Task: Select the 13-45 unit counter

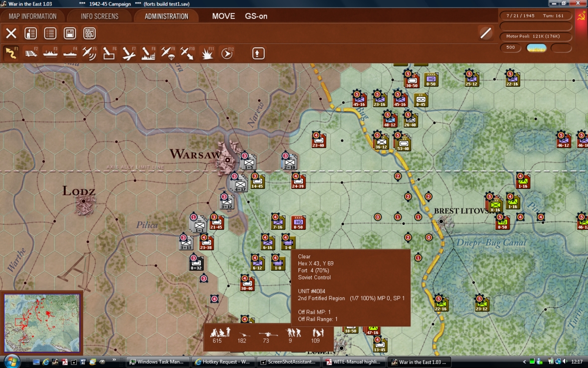Action: [x=380, y=345]
